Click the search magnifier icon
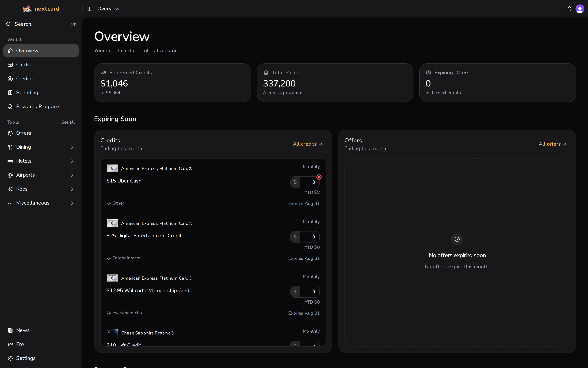Screen dimensions: 588x368 click(x=9, y=24)
